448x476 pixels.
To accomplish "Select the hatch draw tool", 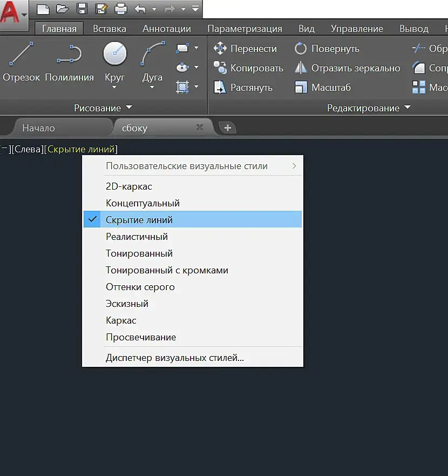I will [x=182, y=87].
